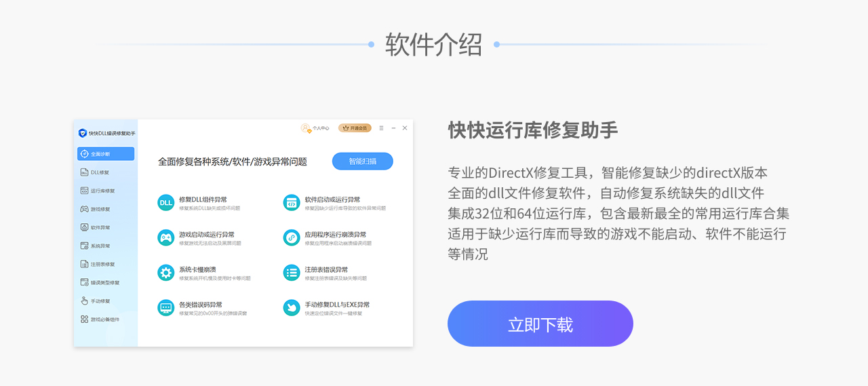Click the blue shield app logo

pos(83,133)
